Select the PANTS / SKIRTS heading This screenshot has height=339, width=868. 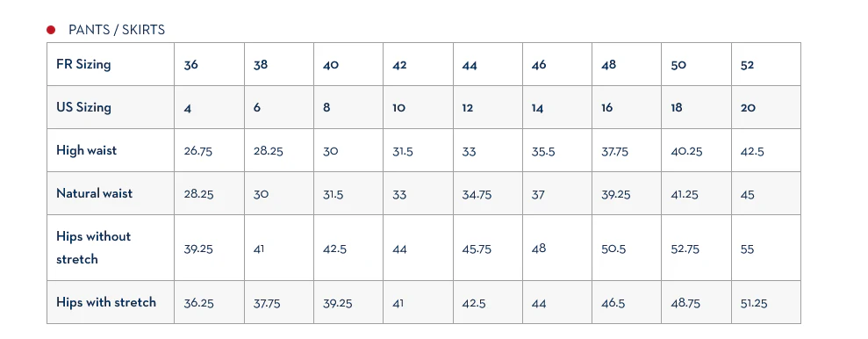pyautogui.click(x=117, y=30)
